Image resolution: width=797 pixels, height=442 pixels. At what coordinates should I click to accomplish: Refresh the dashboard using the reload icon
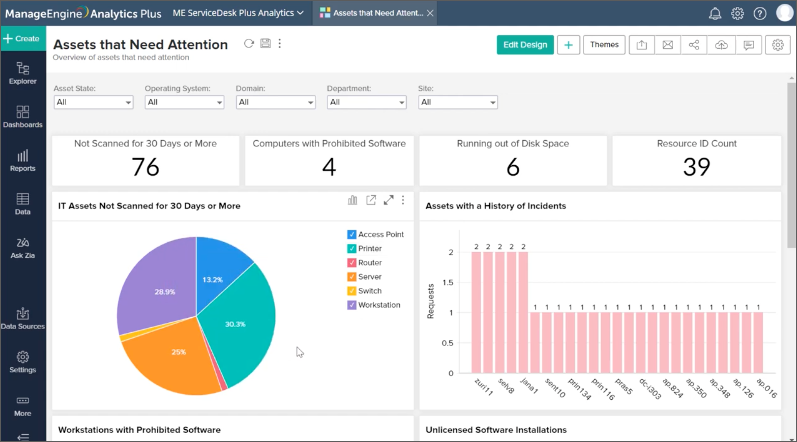(249, 44)
